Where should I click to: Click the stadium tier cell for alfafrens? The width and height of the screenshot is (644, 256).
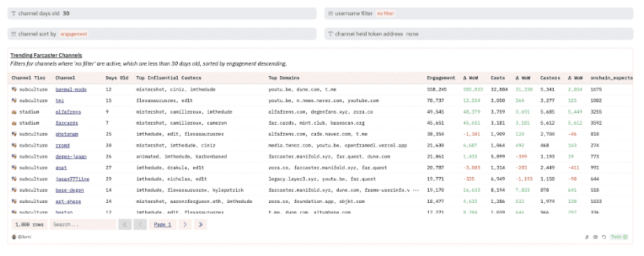[26, 112]
